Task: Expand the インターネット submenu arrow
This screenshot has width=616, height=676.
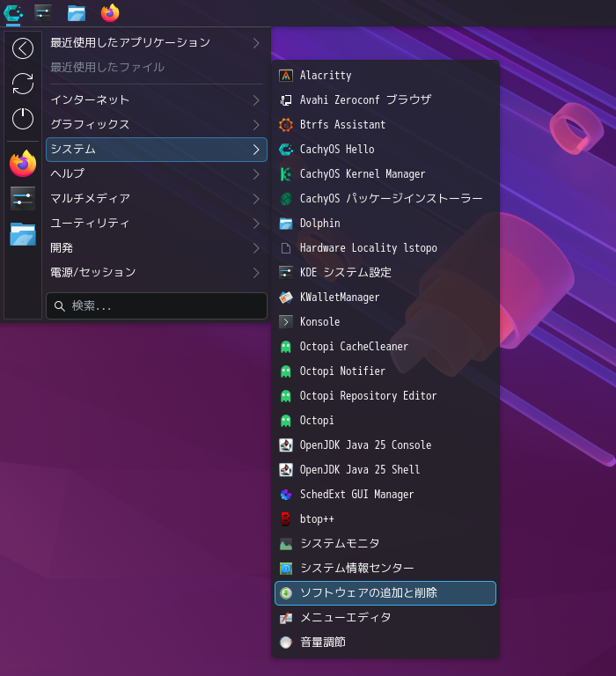Action: [x=256, y=100]
